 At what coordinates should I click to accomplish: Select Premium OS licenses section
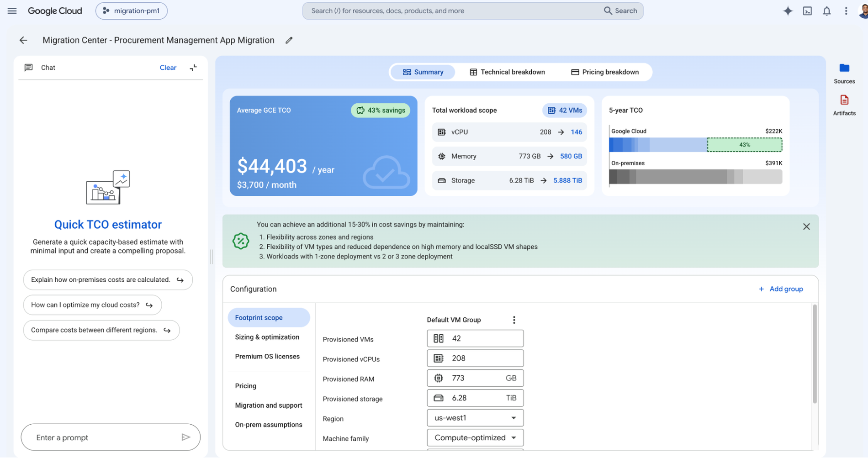point(267,357)
